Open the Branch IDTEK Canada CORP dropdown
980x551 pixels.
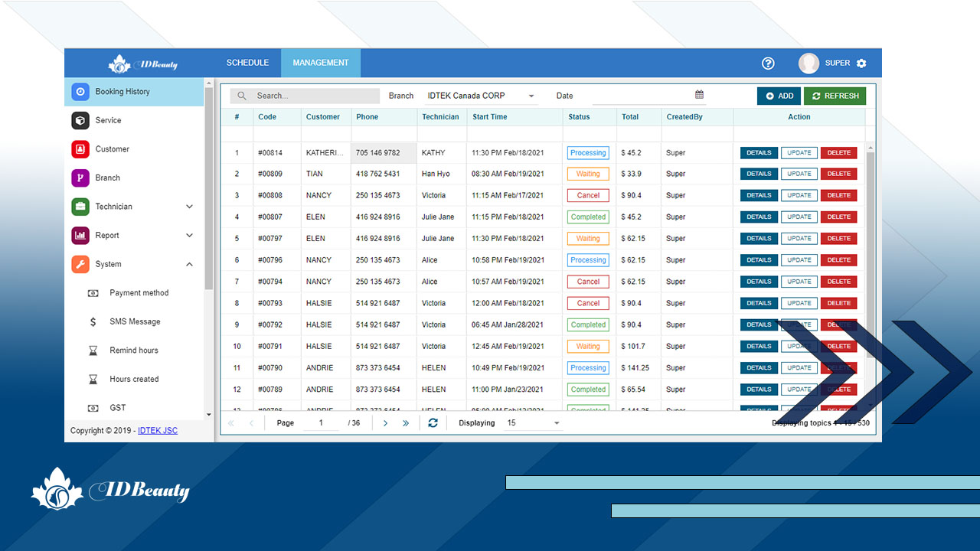(x=531, y=96)
